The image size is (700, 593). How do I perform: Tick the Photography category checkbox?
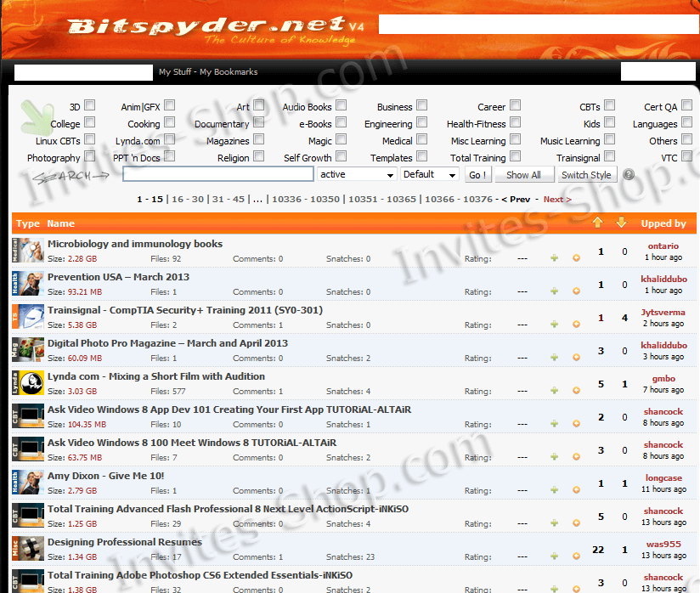[90, 155]
